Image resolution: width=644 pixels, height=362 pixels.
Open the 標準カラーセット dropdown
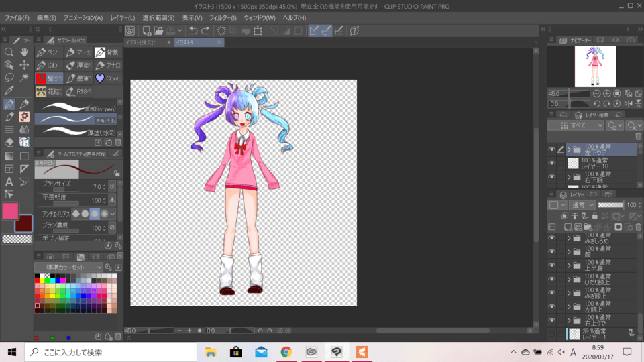[x=68, y=267]
